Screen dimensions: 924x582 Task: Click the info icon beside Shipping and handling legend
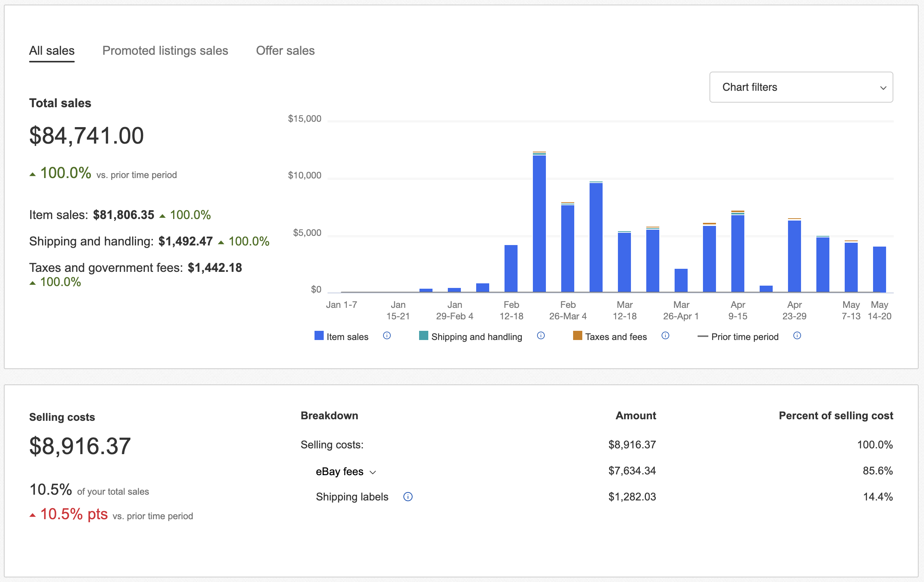tap(541, 336)
